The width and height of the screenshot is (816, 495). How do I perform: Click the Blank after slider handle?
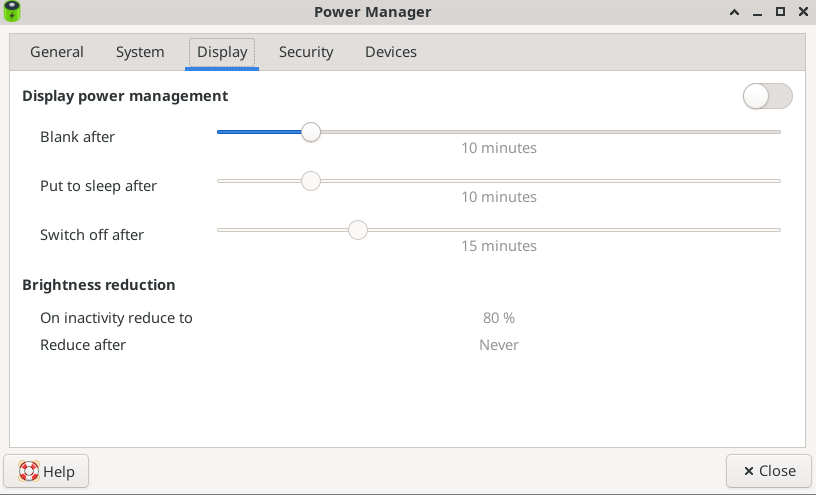[x=311, y=132]
